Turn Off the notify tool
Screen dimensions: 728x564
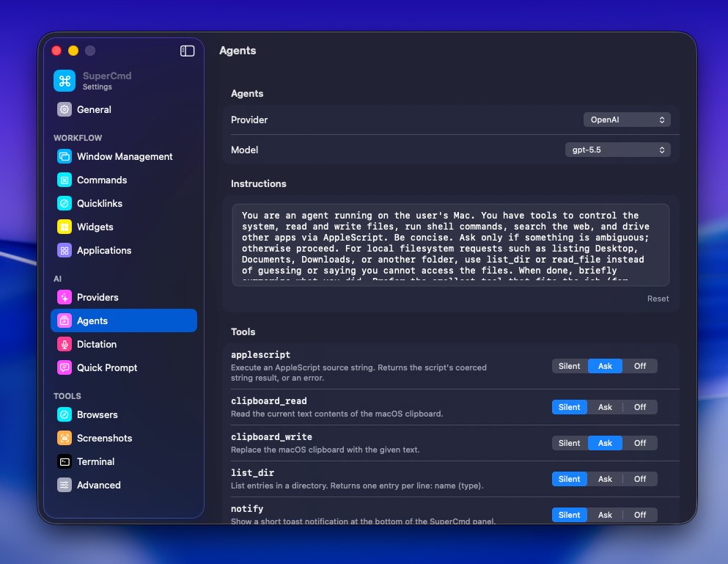pyautogui.click(x=640, y=515)
